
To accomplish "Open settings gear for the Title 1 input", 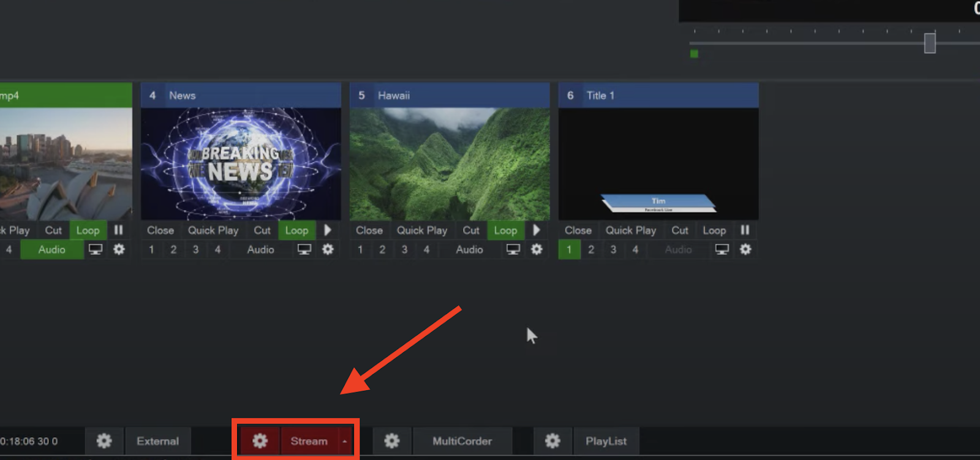I will click(745, 249).
